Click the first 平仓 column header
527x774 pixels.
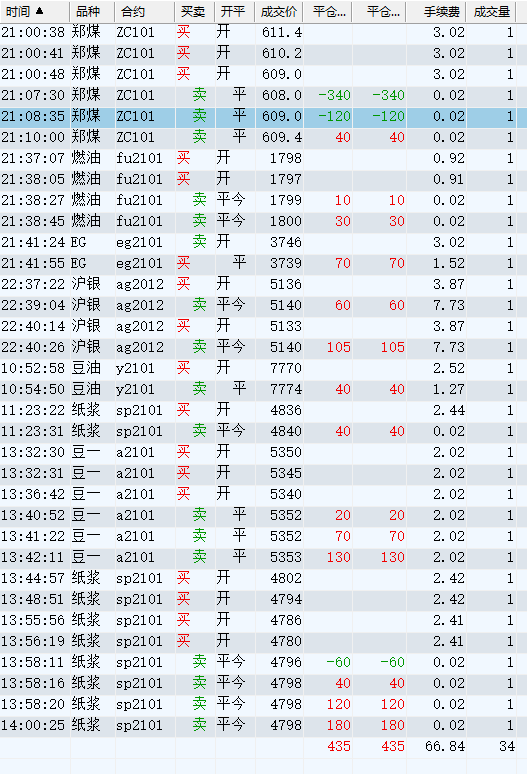coord(328,11)
